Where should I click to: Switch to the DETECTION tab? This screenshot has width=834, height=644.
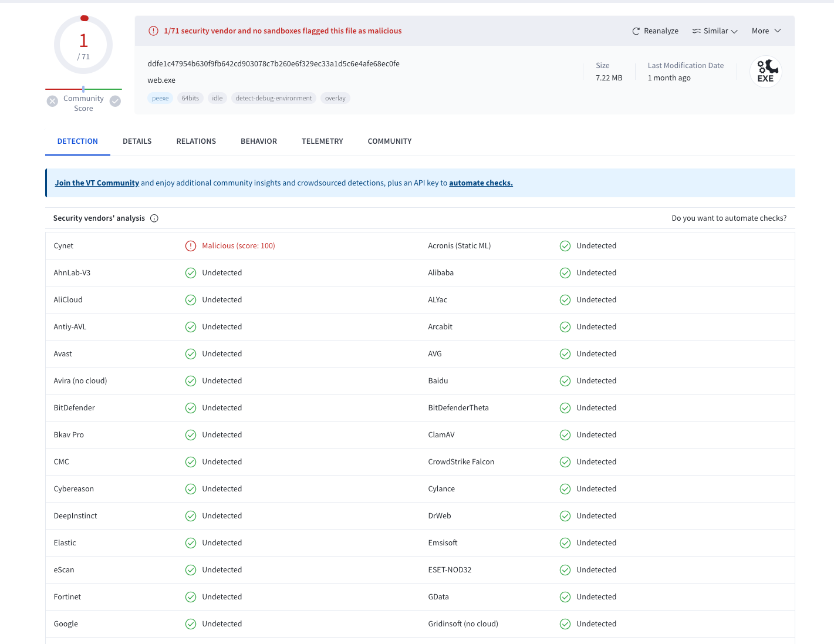(77, 141)
